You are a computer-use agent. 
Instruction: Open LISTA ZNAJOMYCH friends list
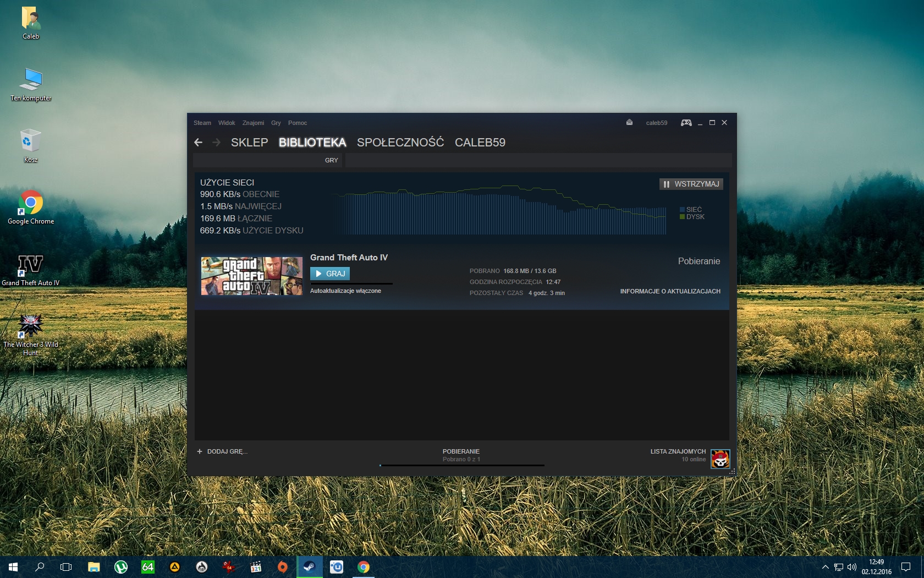pyautogui.click(x=678, y=451)
